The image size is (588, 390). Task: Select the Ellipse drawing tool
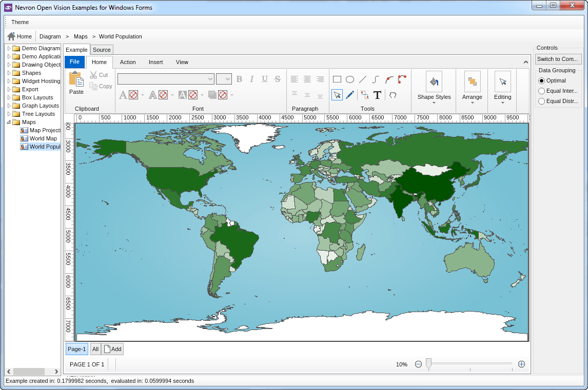click(350, 79)
